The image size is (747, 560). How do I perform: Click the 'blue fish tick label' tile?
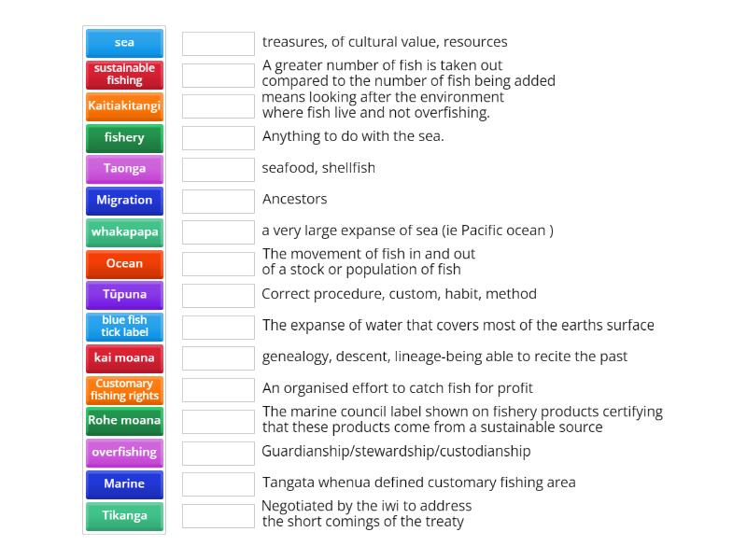(x=124, y=326)
